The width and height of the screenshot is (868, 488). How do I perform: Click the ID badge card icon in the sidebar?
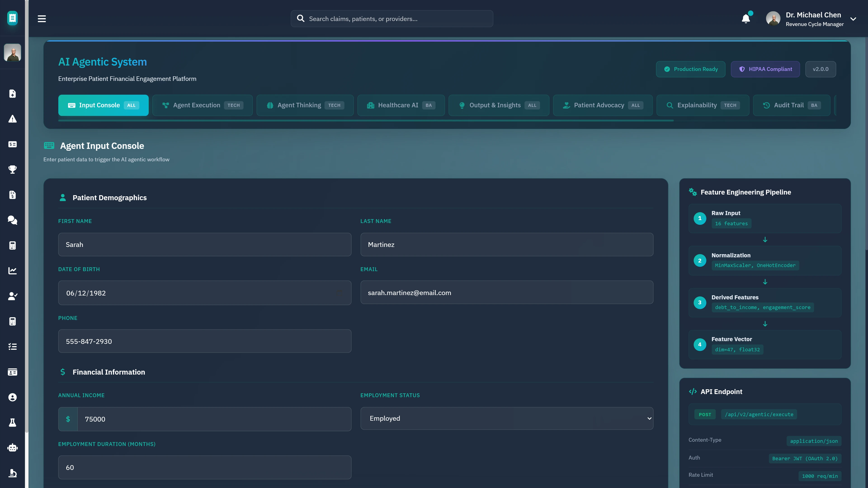click(x=12, y=372)
